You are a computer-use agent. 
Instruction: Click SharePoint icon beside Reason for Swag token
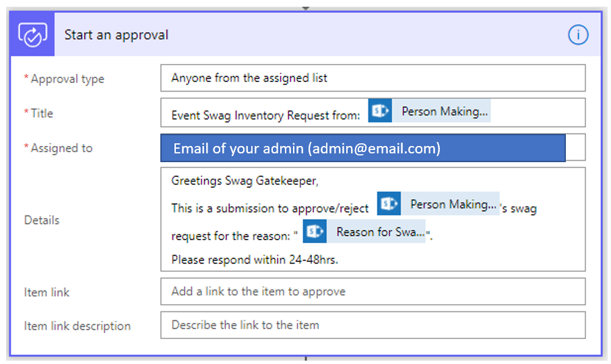315,232
